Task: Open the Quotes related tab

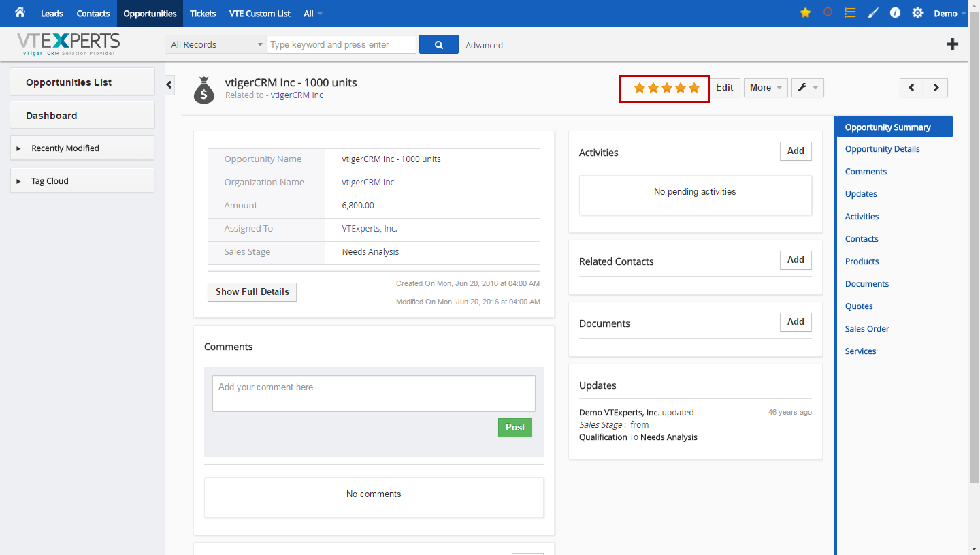Action: (859, 306)
